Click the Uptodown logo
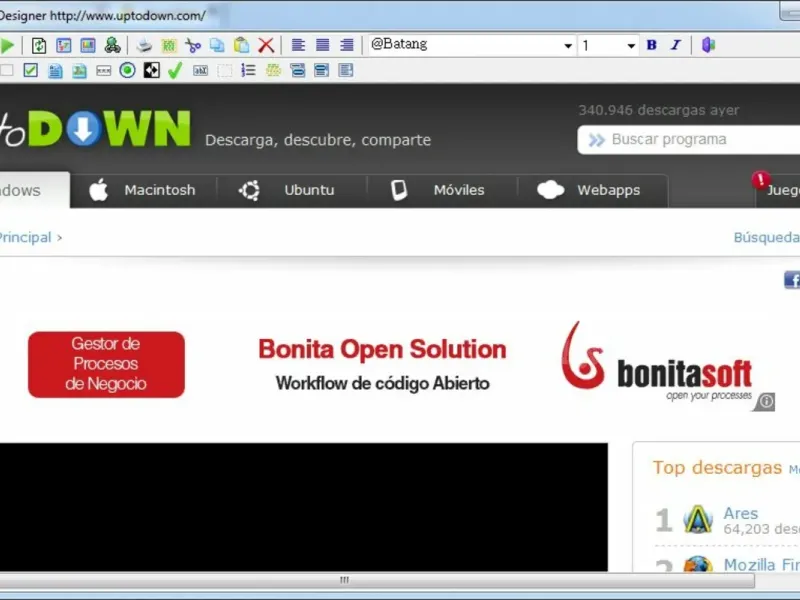The width and height of the screenshot is (800, 600). coord(95,128)
